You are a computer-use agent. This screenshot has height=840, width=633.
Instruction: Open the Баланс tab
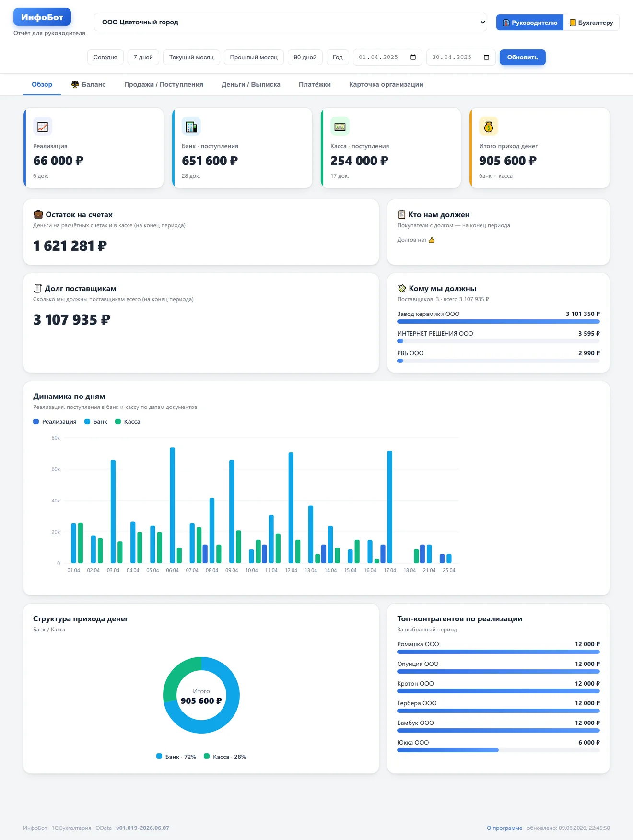(x=88, y=84)
